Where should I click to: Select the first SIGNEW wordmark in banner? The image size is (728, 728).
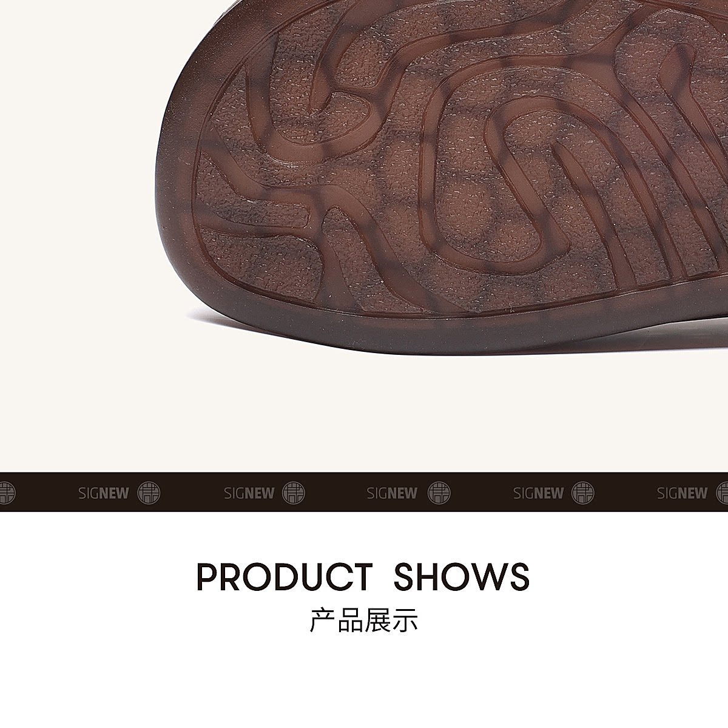click(x=104, y=493)
